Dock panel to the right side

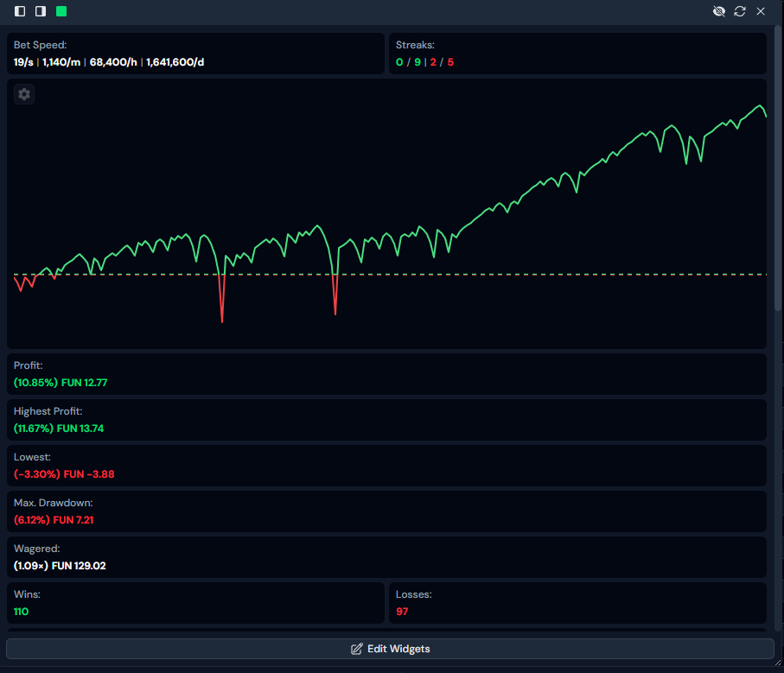pos(41,11)
